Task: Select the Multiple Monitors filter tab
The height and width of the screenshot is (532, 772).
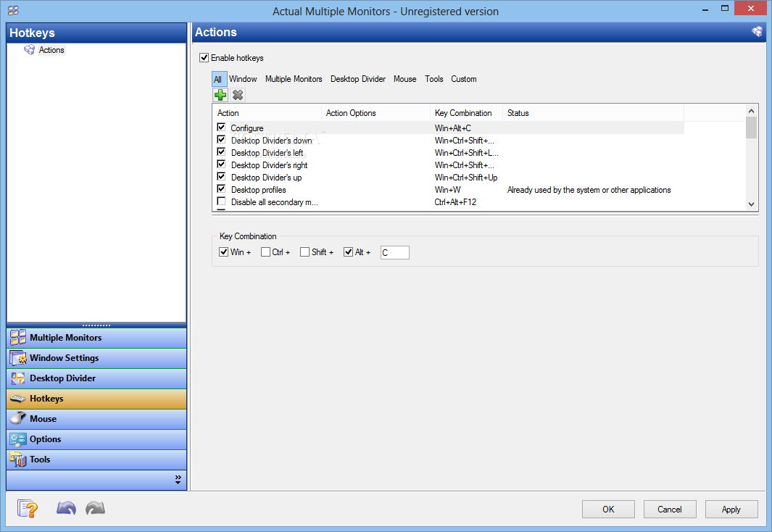Action: (294, 79)
